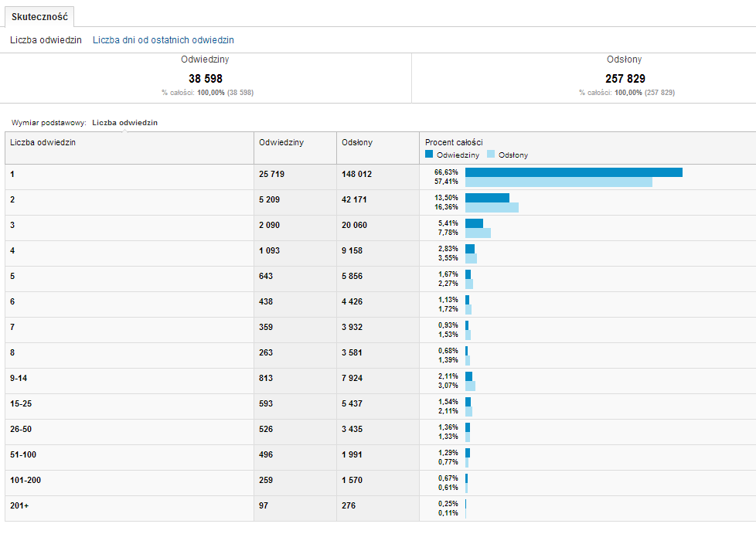Click the 201+ visits row label

19,505
